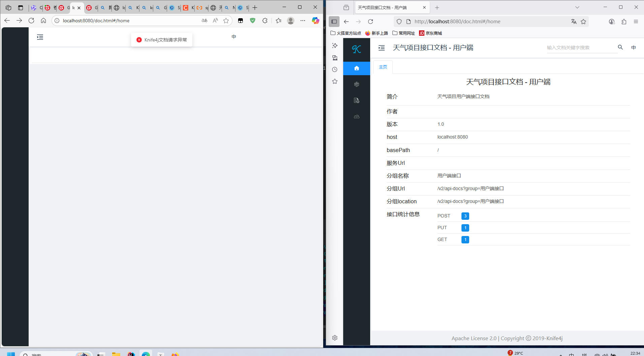Image resolution: width=644 pixels, height=356 pixels.
Task: Open the 京东商城 bookmark
Action: [x=430, y=33]
